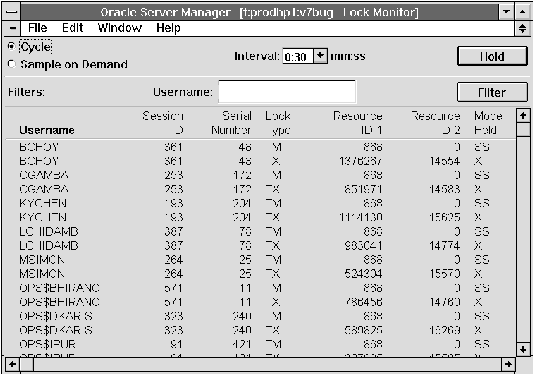Image resolution: width=536 pixels, height=378 pixels.
Task: Click the document restore arrows icon
Action: pyautogui.click(x=522, y=28)
